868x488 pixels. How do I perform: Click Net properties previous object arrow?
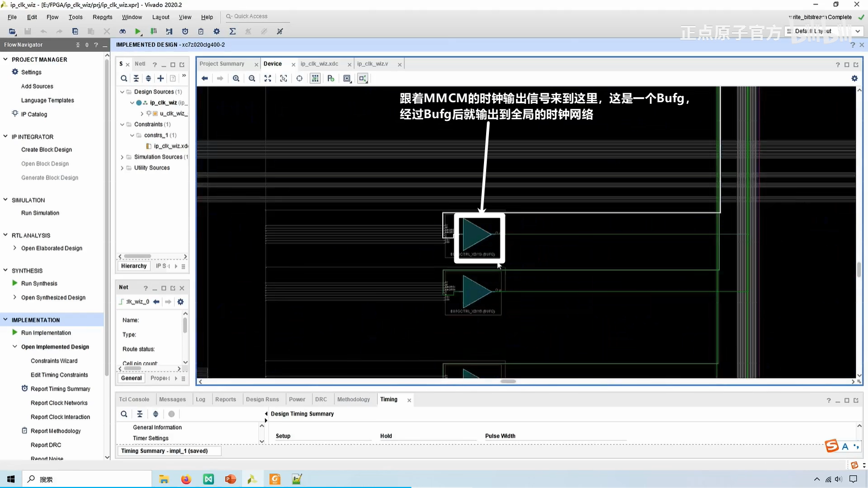pos(157,302)
